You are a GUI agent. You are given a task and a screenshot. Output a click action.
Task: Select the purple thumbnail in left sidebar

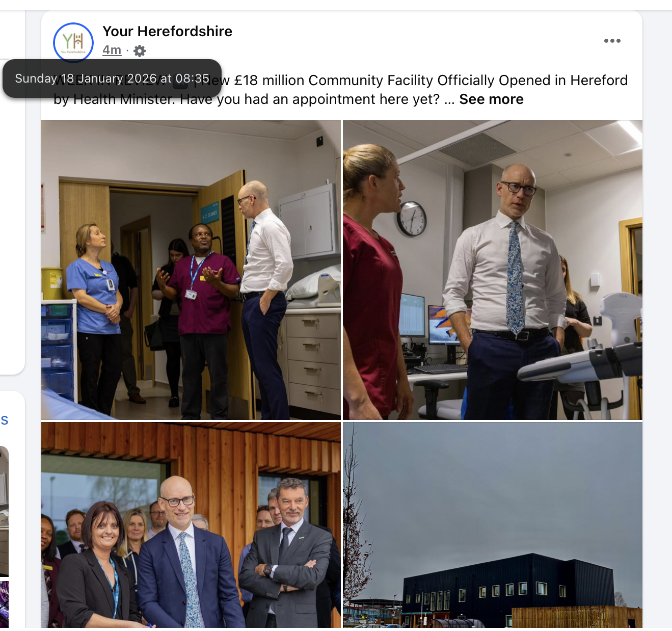coord(4,604)
